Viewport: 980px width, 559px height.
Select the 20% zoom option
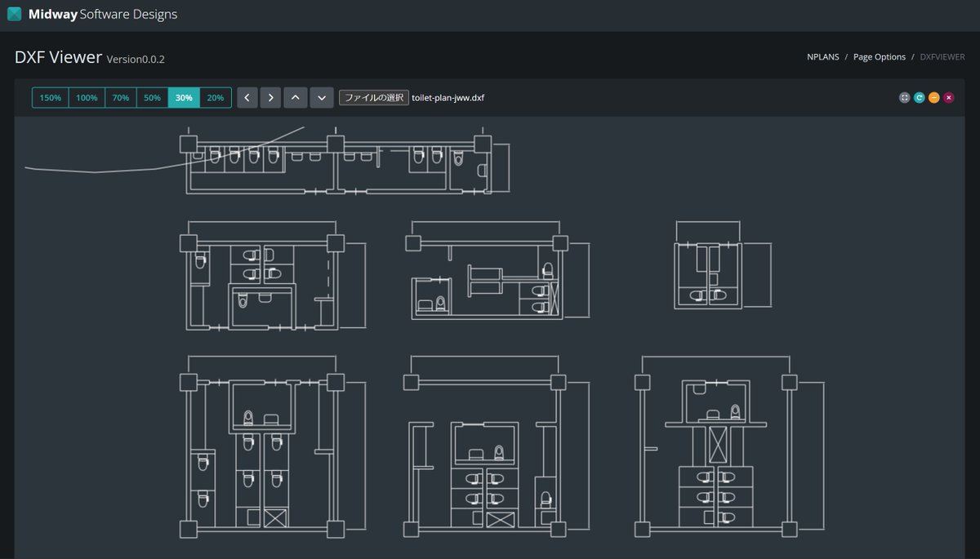point(215,97)
